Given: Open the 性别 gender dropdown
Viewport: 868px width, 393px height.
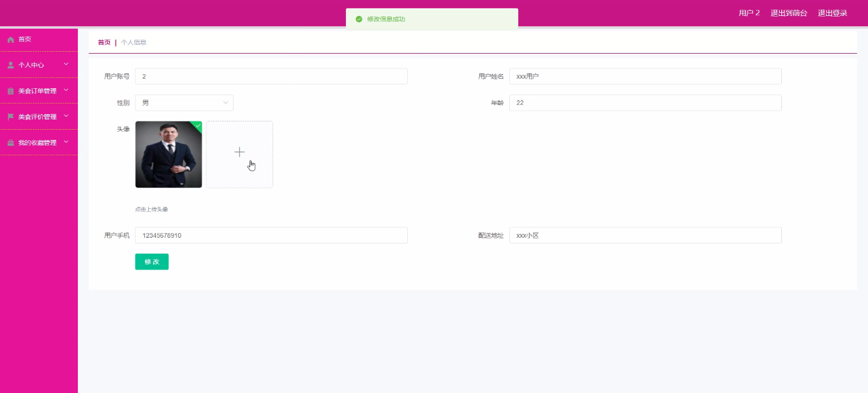Looking at the screenshot, I should point(184,103).
